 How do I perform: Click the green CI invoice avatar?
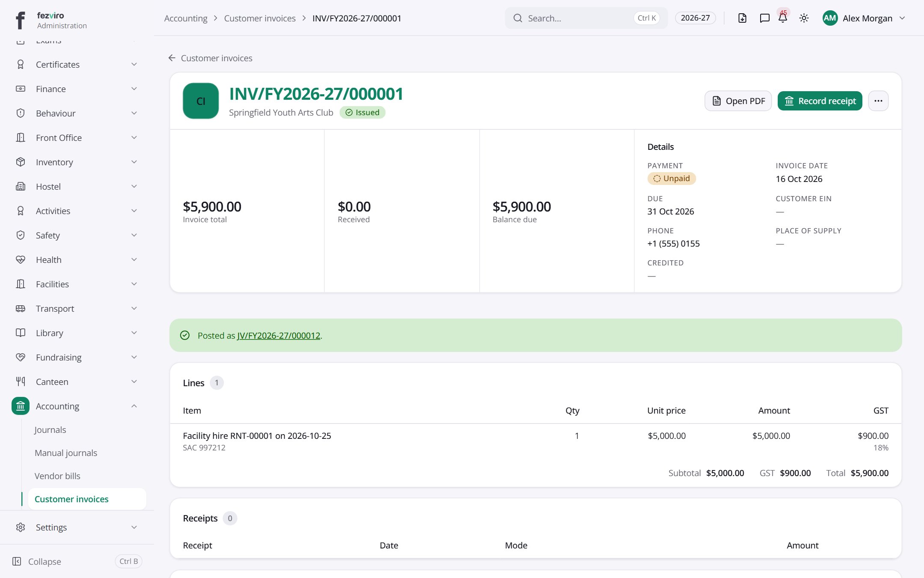tap(201, 101)
